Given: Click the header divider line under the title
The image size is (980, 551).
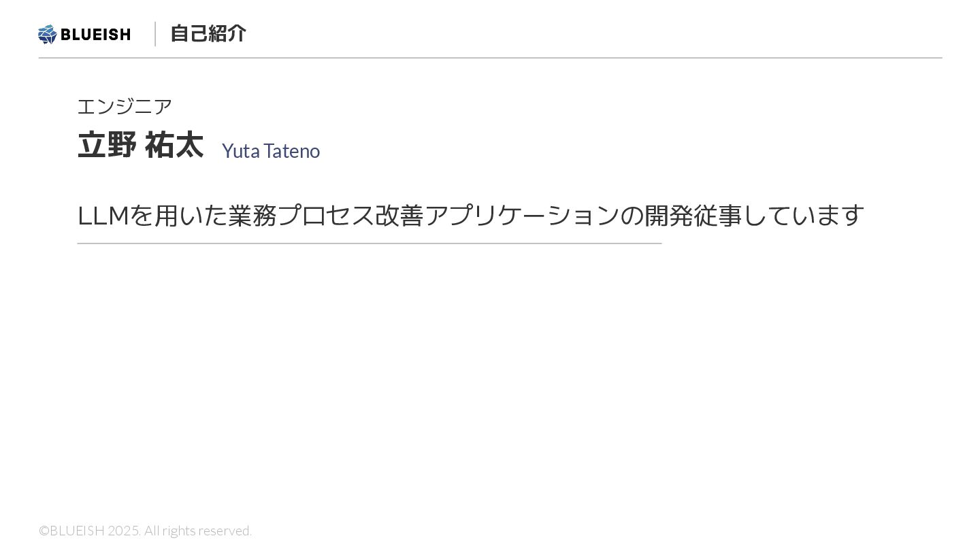Looking at the screenshot, I should pos(490,58).
